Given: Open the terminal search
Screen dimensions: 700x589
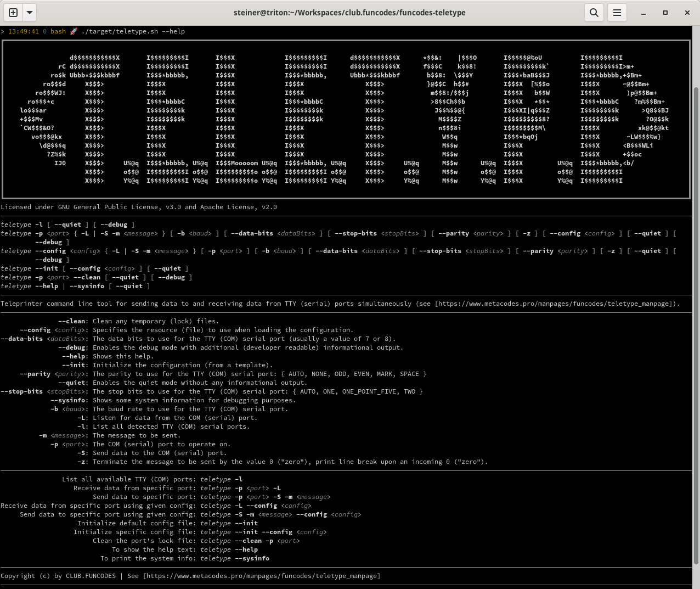Looking at the screenshot, I should pyautogui.click(x=594, y=12).
